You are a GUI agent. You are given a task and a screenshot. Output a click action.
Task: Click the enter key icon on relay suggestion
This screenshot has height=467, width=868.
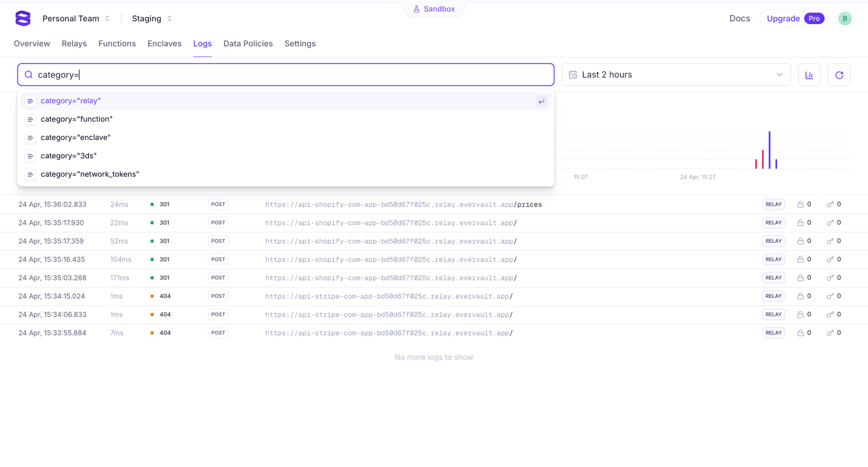541,101
